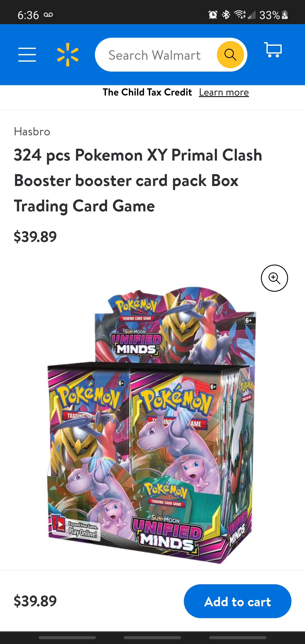The height and width of the screenshot is (644, 305).
Task: Add the item to cart
Action: [237, 601]
